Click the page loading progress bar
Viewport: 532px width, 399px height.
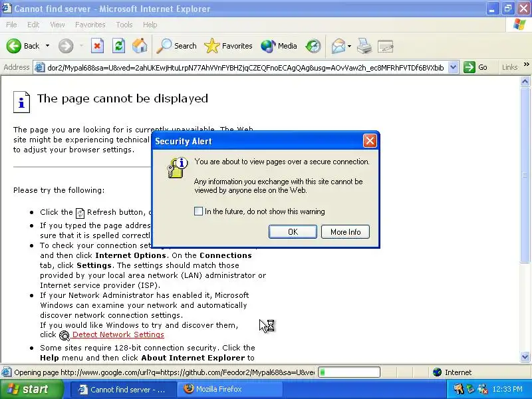click(x=348, y=372)
